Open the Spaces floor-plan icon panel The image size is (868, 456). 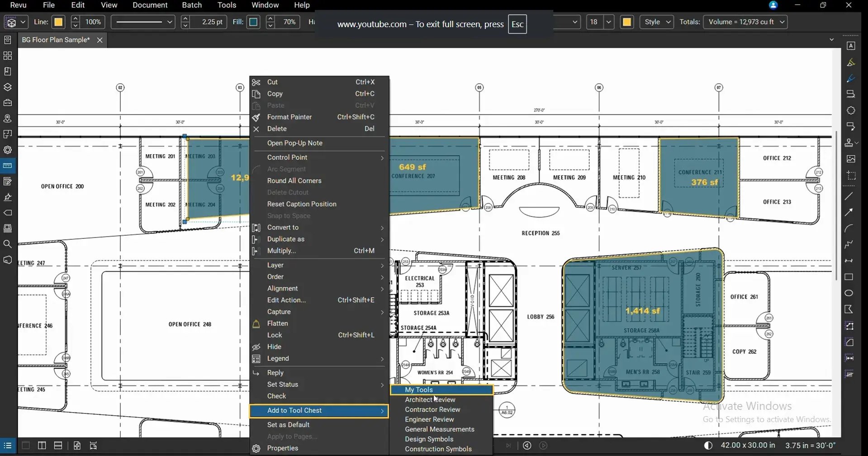coord(8,134)
